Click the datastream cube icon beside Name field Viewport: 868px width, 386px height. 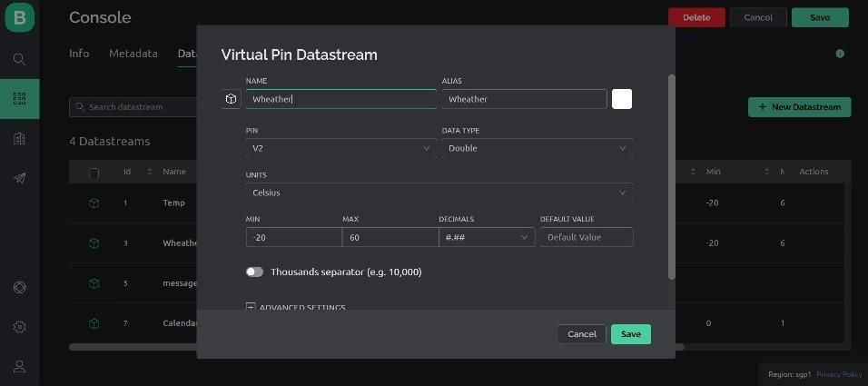click(x=232, y=99)
